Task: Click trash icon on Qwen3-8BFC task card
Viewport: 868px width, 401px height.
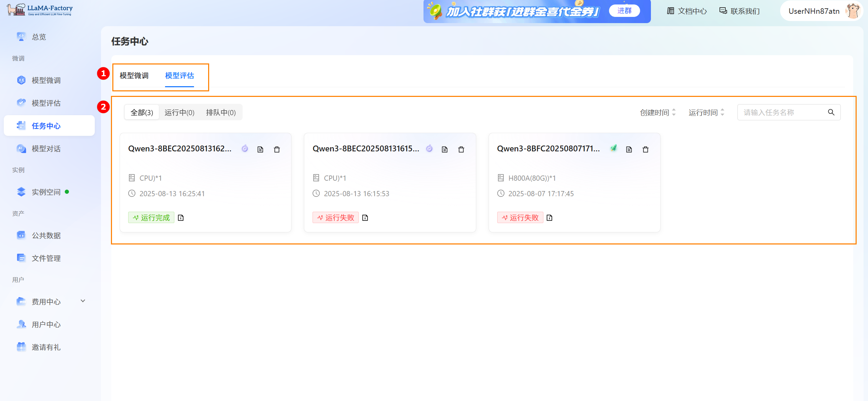Action: coord(645,149)
